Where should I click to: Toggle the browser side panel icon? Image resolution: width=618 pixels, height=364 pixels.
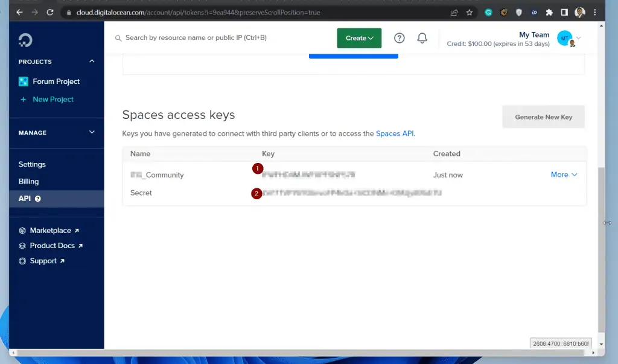point(564,13)
